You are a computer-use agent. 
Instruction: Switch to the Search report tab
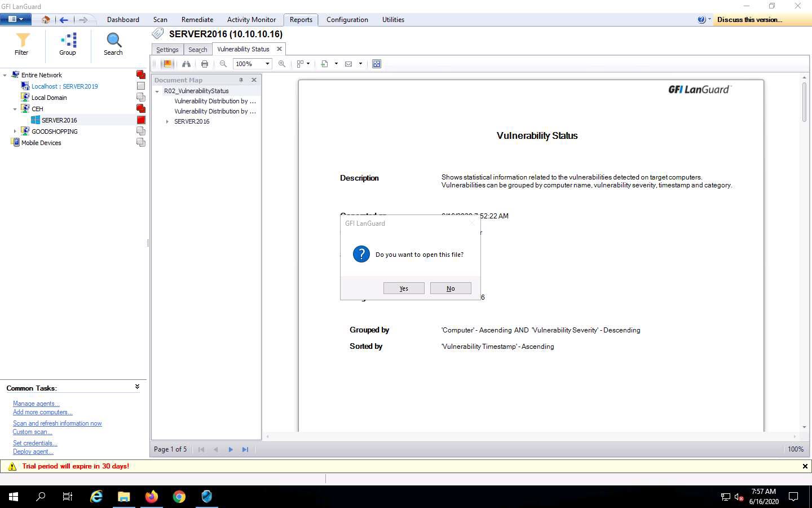click(197, 50)
